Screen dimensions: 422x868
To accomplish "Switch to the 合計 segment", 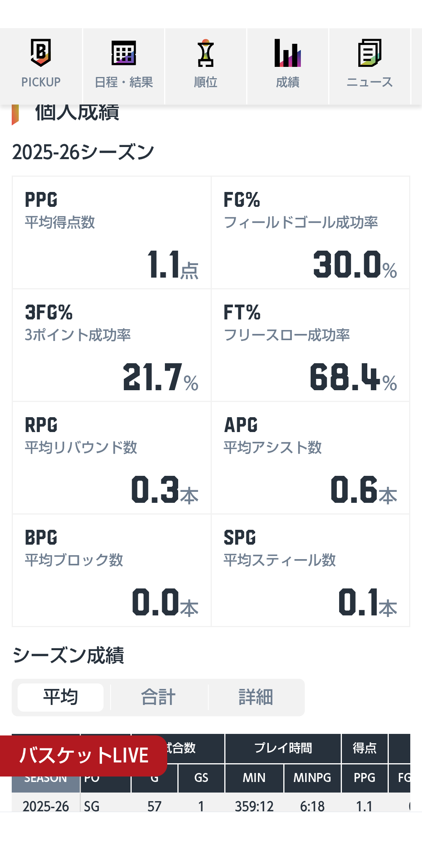I will click(158, 697).
